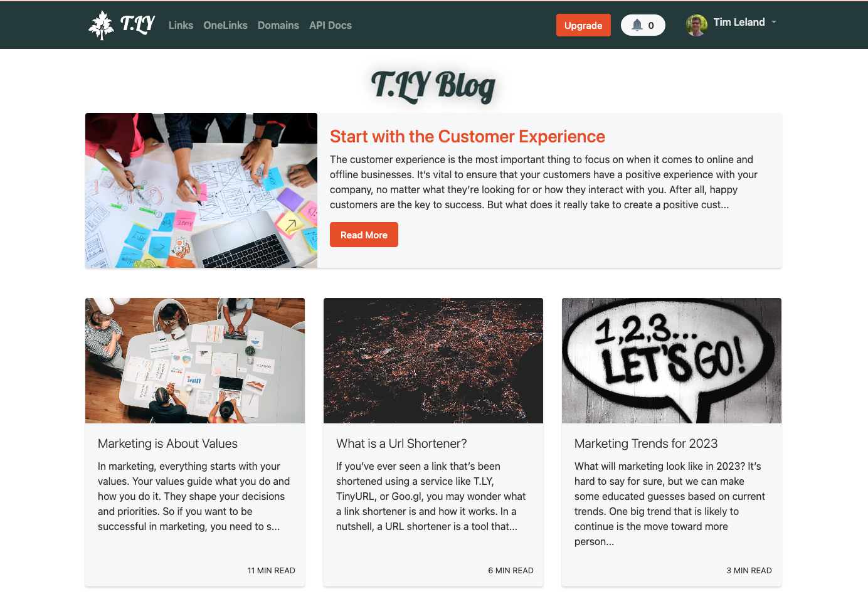Click the Read More button
868x599 pixels.
click(x=364, y=235)
